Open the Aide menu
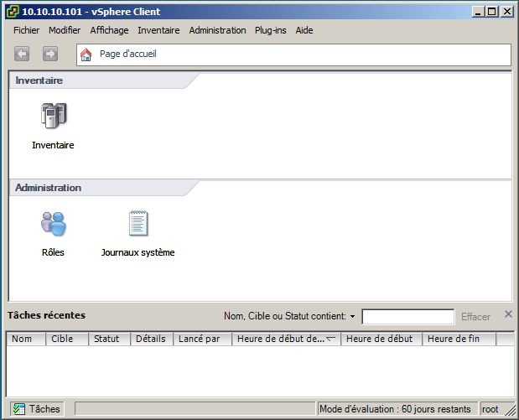This screenshot has width=519, height=420. tap(304, 30)
